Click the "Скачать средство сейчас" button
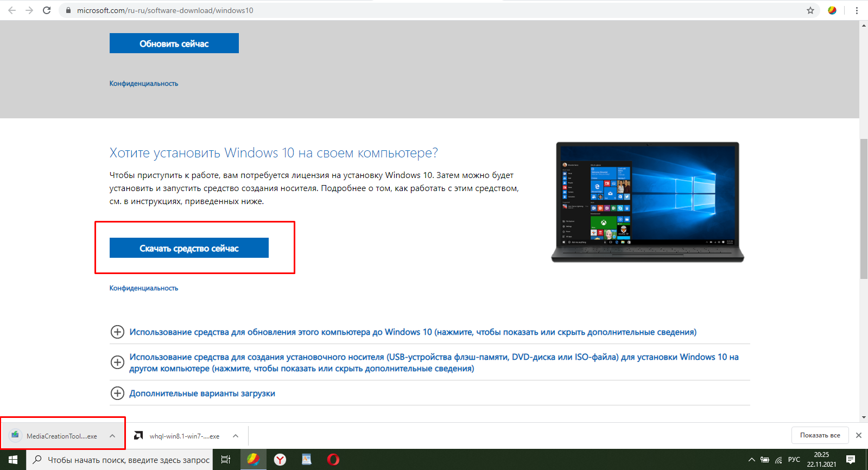 [189, 248]
